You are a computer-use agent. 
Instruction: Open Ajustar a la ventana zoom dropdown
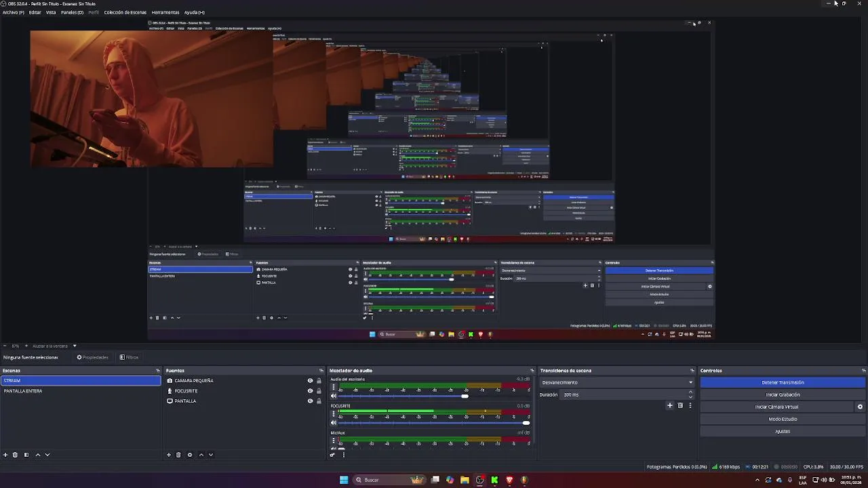(x=54, y=346)
